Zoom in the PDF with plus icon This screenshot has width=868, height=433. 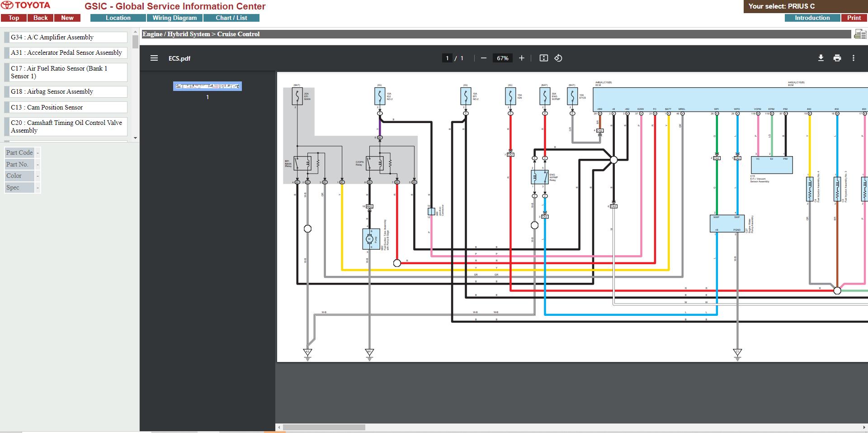pos(522,58)
